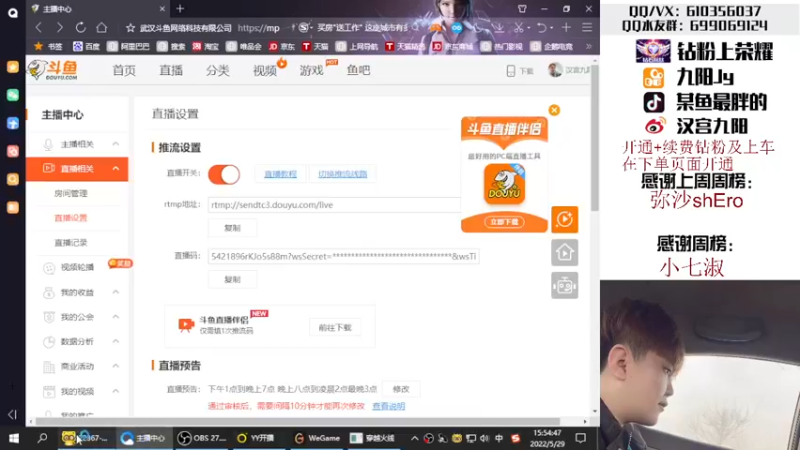Click the 天猫 bookmark

pyautogui.click(x=315, y=46)
